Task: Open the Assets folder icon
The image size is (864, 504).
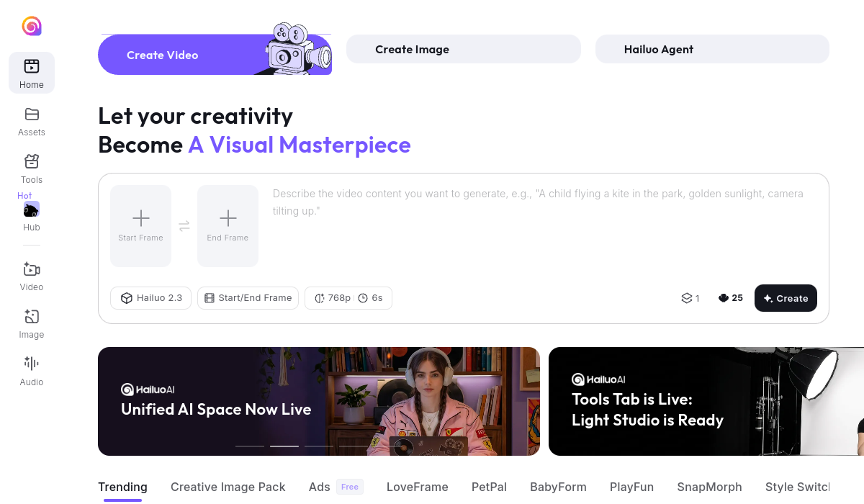Action: click(x=32, y=114)
